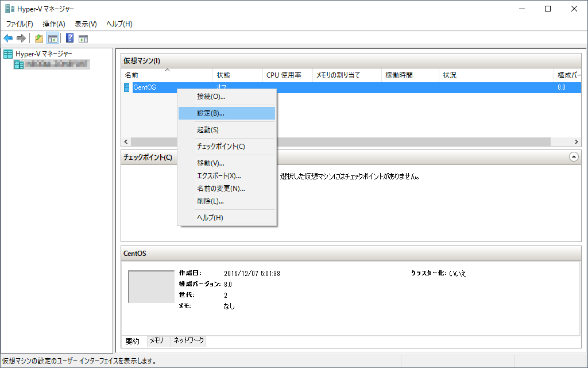This screenshot has width=588, height=368.
Task: Toggle the Action pane toolbar icon
Action: pyautogui.click(x=83, y=39)
